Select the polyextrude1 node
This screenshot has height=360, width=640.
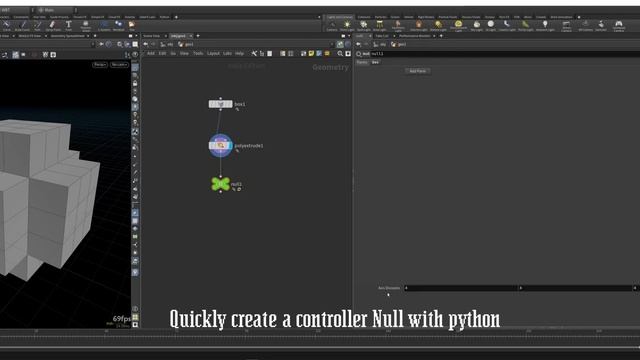click(221, 145)
